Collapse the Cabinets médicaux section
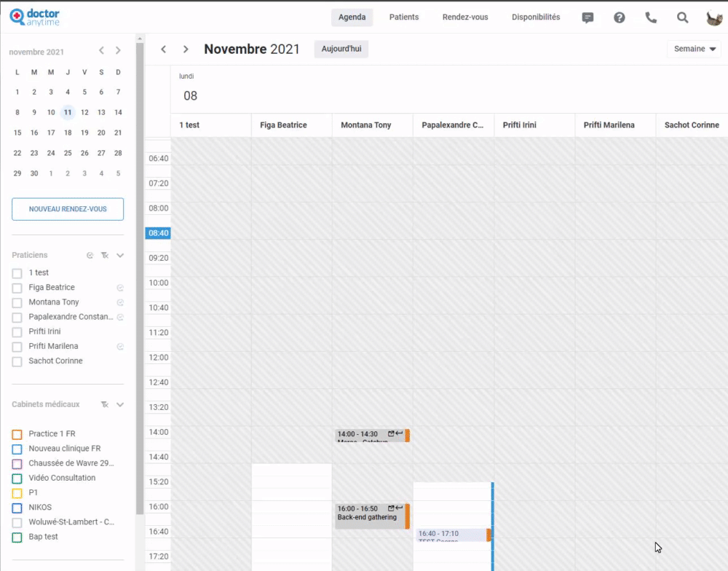 (x=120, y=404)
